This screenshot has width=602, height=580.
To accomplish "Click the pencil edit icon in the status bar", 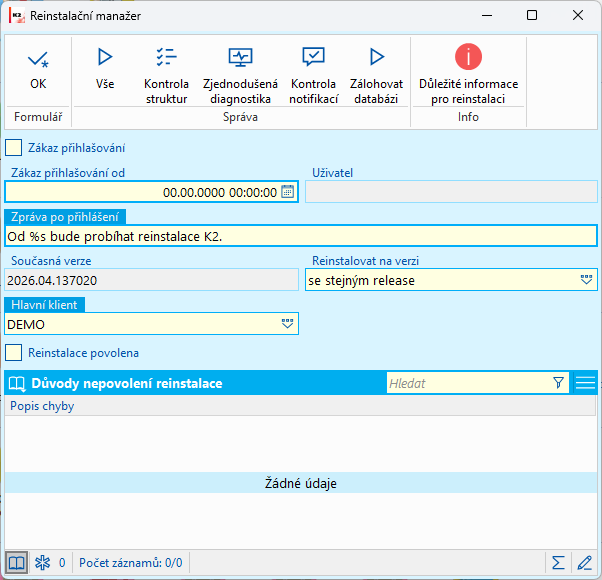I will [x=585, y=563].
